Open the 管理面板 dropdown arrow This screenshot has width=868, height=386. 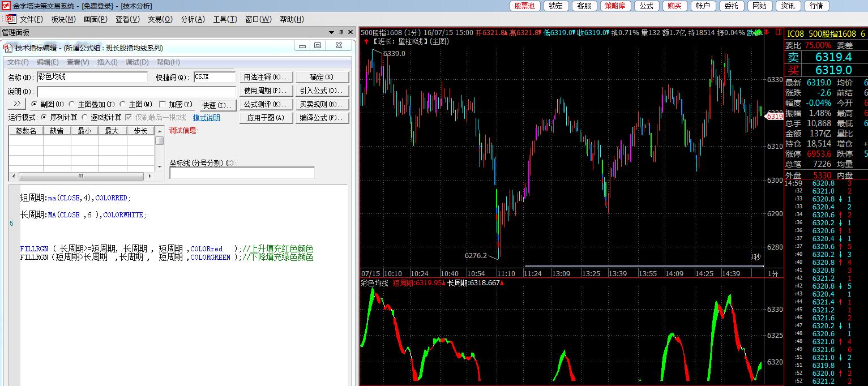[332, 33]
